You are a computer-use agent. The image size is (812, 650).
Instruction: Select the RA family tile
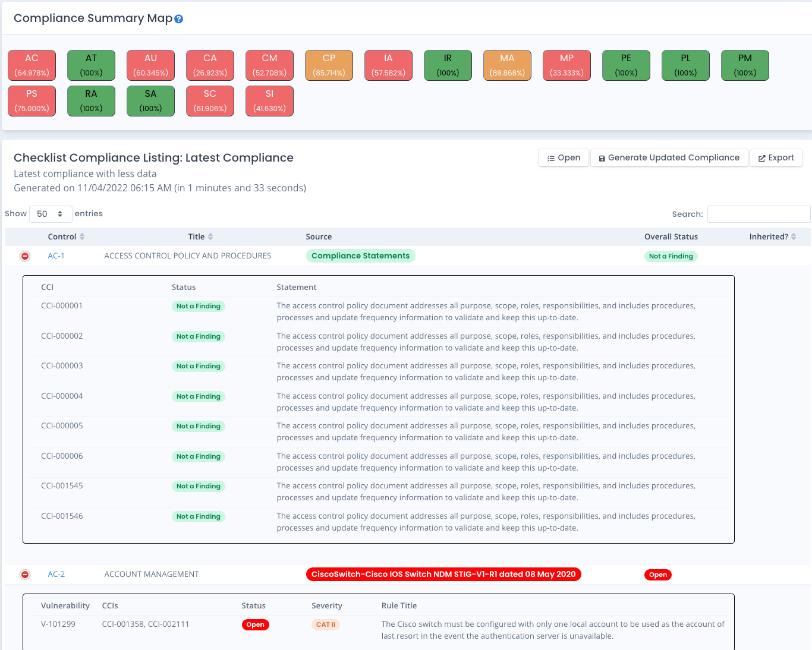click(x=91, y=101)
